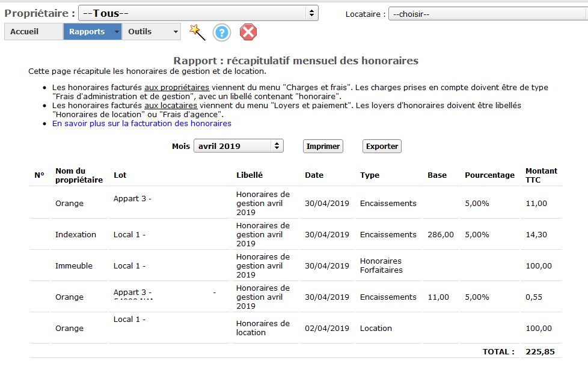Expand the Locataire chooser dropdown
Viewport: 588px width, 373px height.
click(x=487, y=14)
